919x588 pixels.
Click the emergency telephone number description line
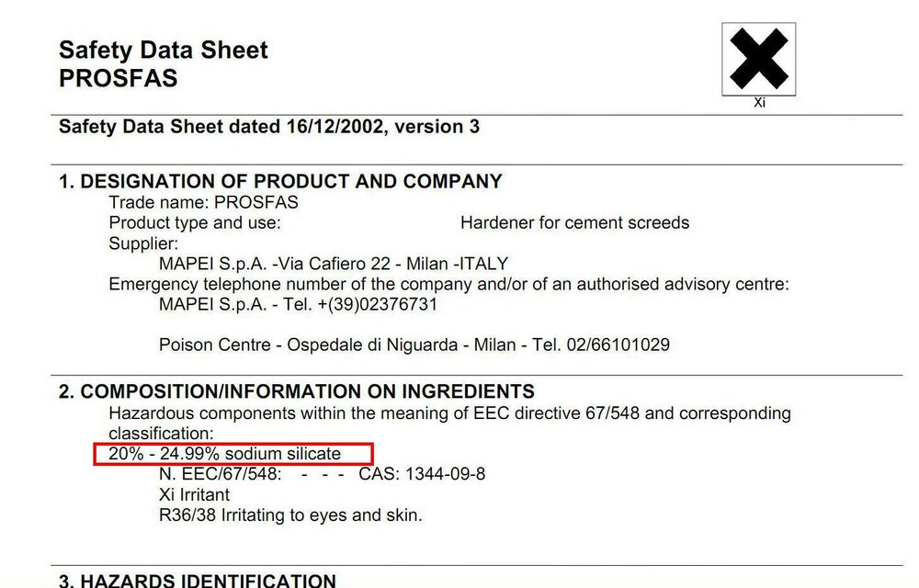point(448,284)
